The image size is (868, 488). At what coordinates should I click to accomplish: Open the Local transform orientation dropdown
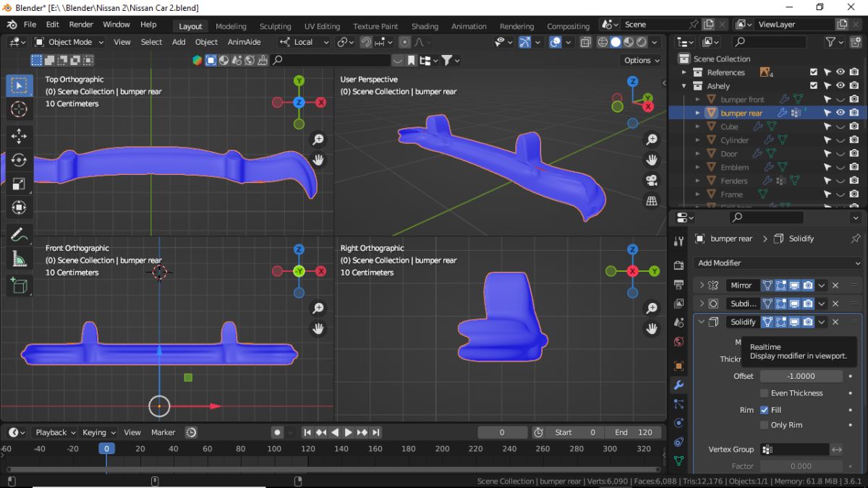pos(305,42)
